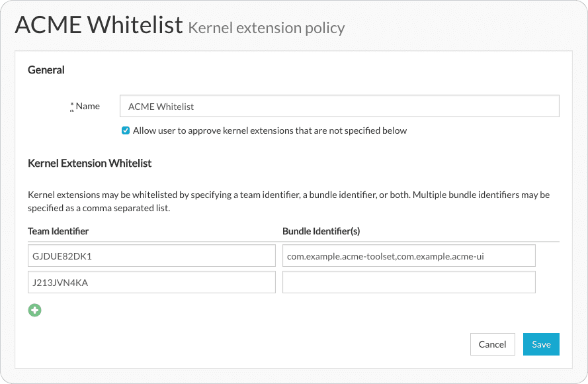Click the empty bundle identifier field in second row
Viewport: 588px width, 384px height.
click(408, 283)
